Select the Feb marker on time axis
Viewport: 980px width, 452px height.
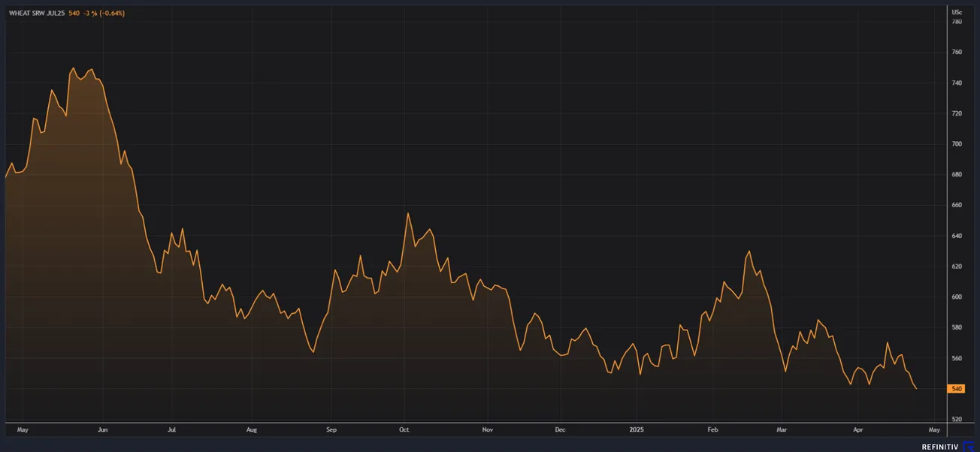coord(713,430)
